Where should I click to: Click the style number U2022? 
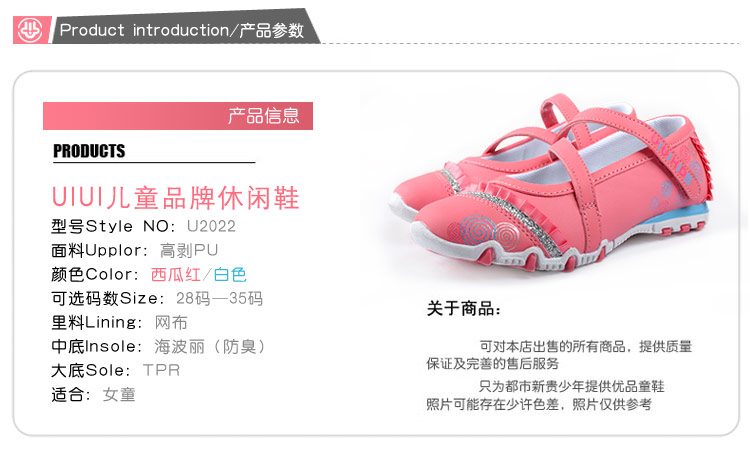211,226
